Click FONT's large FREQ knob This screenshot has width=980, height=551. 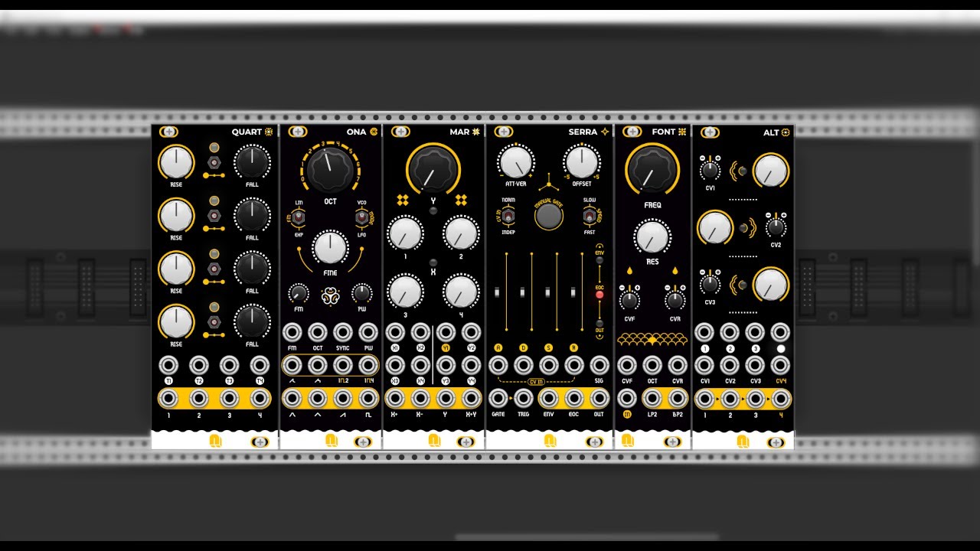click(652, 169)
